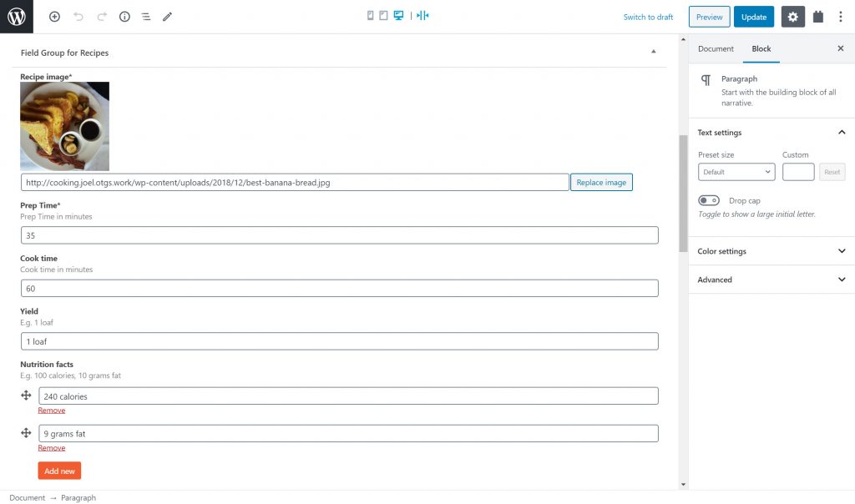Click the pencil tools icon

click(168, 17)
